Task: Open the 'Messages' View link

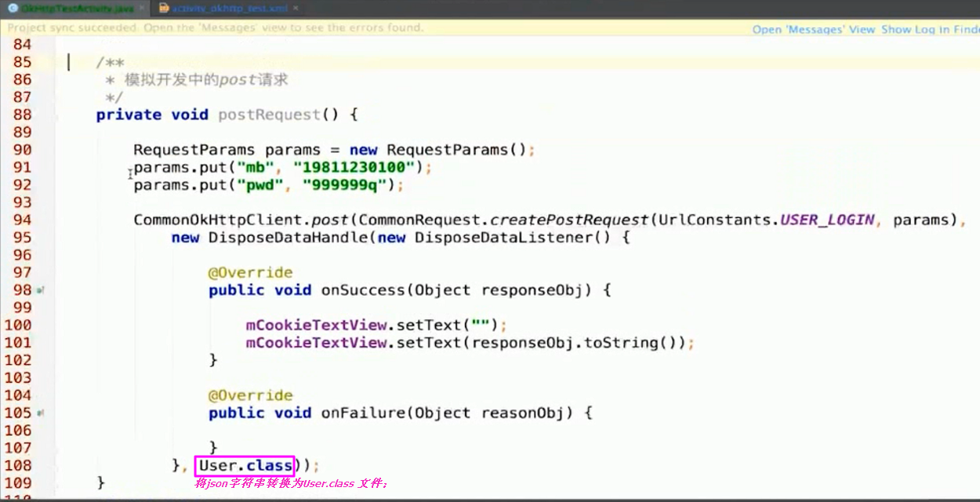Action: point(814,29)
